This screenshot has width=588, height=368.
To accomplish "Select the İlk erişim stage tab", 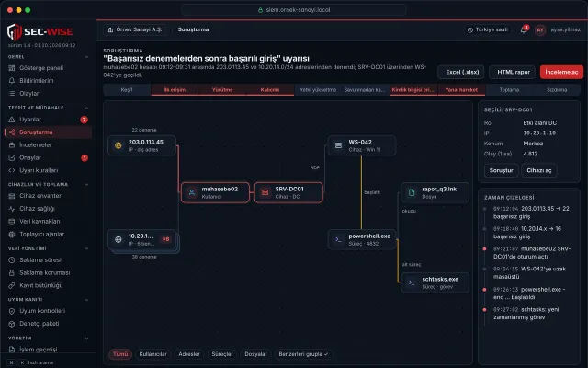I will (175, 90).
